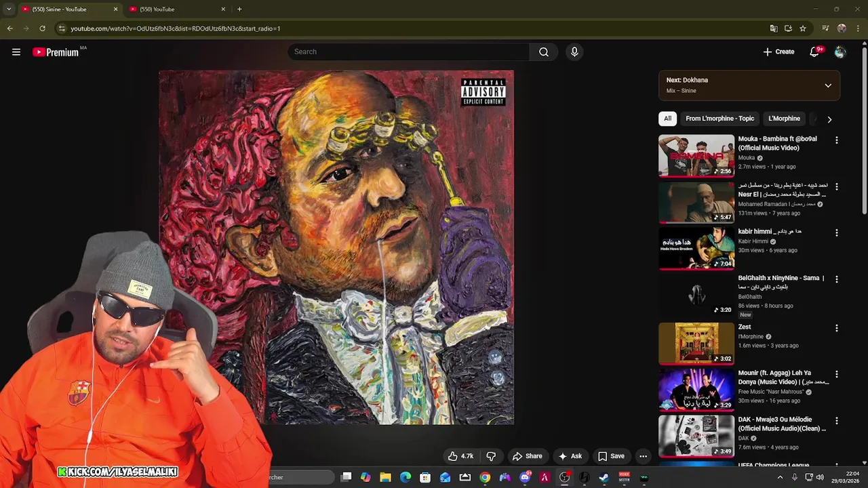Open the notifications bell
Viewport: 868px width, 488px height.
click(x=815, y=52)
